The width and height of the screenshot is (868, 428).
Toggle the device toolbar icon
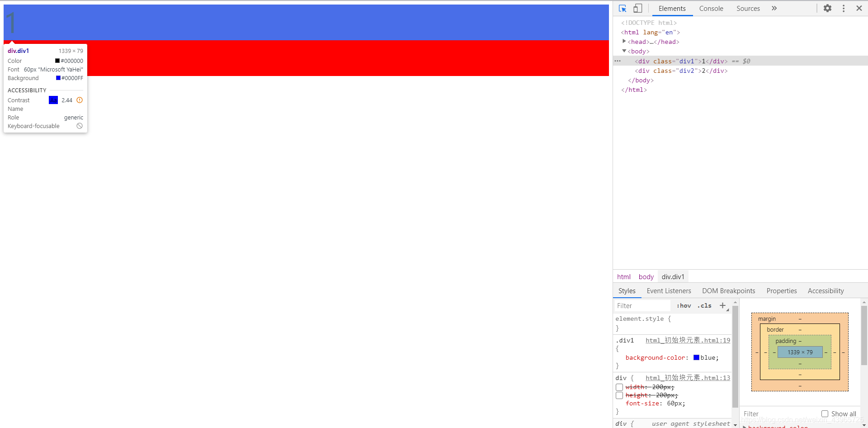tap(637, 8)
